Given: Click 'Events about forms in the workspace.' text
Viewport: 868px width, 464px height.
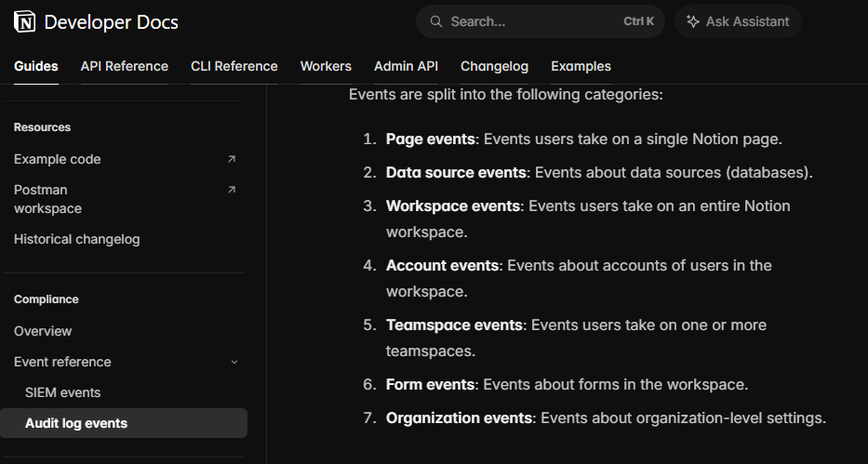Looking at the screenshot, I should (x=616, y=384).
